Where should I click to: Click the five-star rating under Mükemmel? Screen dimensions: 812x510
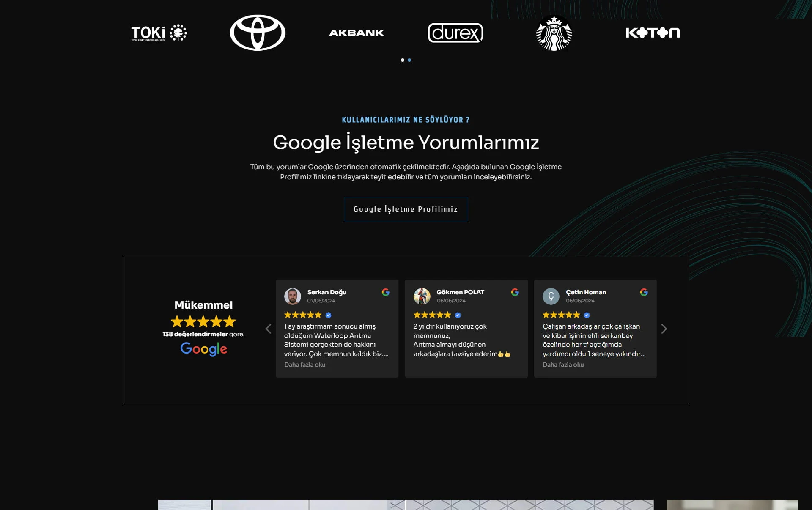point(203,321)
